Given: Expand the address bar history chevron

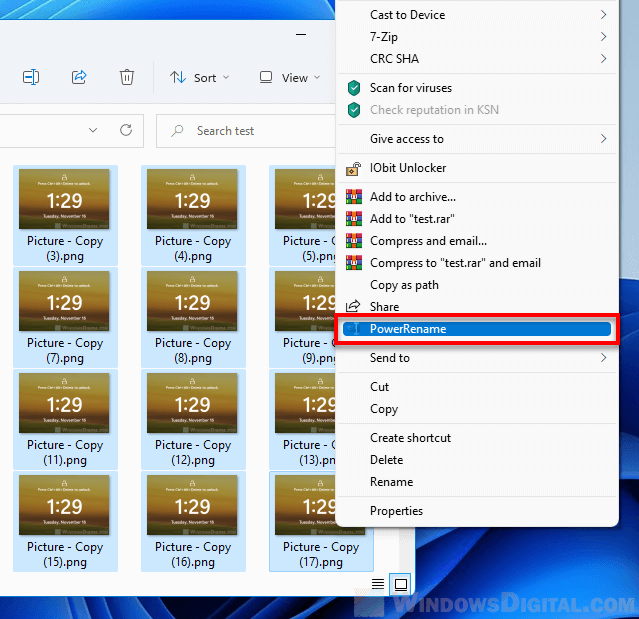Looking at the screenshot, I should click(x=93, y=130).
